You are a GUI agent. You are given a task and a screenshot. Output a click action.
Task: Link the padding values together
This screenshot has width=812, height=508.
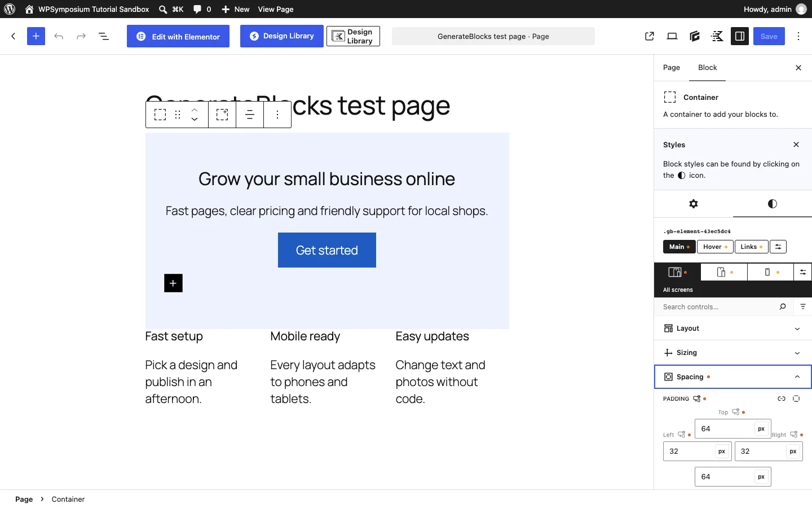click(782, 398)
